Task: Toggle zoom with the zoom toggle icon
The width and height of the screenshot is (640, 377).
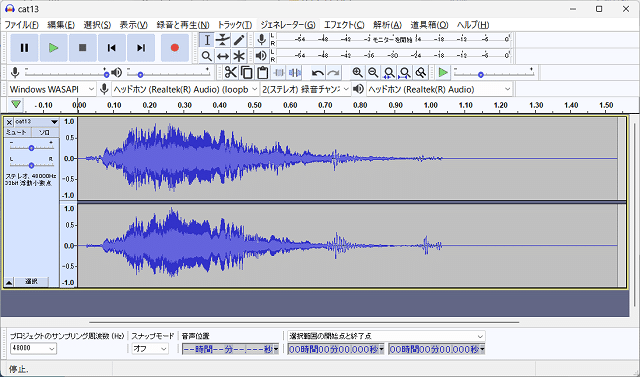Action: [420, 73]
